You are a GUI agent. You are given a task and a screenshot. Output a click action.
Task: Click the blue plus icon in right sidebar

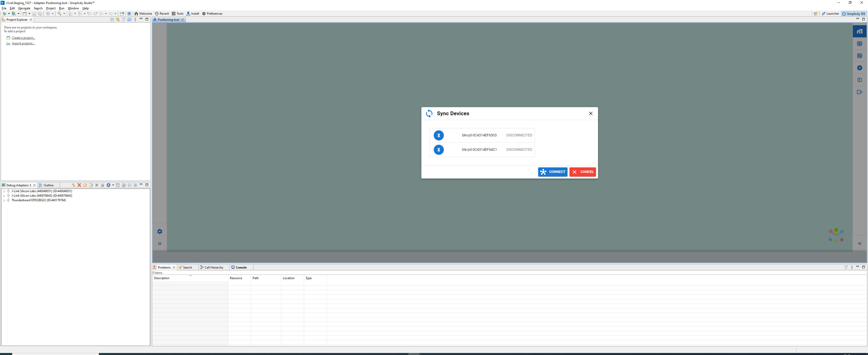coord(859,68)
